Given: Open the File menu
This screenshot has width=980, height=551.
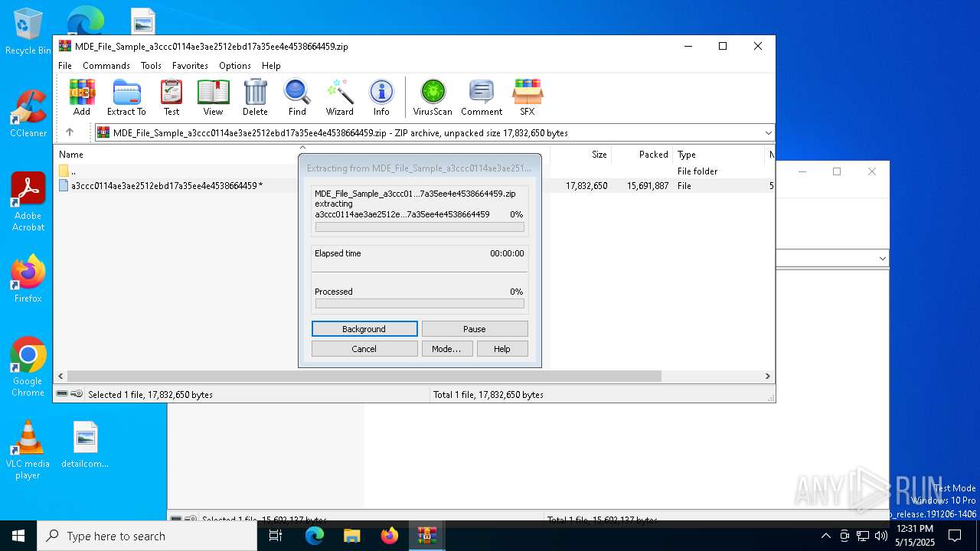Looking at the screenshot, I should pos(65,66).
